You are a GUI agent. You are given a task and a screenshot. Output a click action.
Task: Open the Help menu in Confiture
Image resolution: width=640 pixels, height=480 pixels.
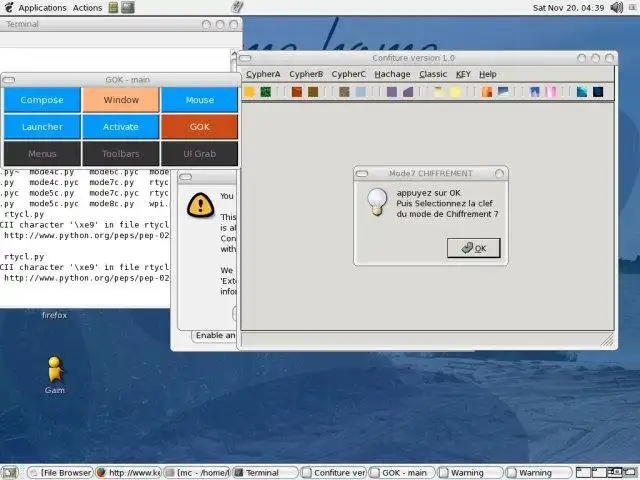point(488,74)
